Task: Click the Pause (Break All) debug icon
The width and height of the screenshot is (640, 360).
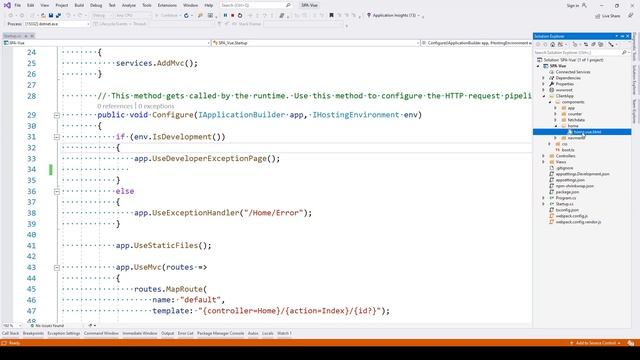Action: [225, 16]
